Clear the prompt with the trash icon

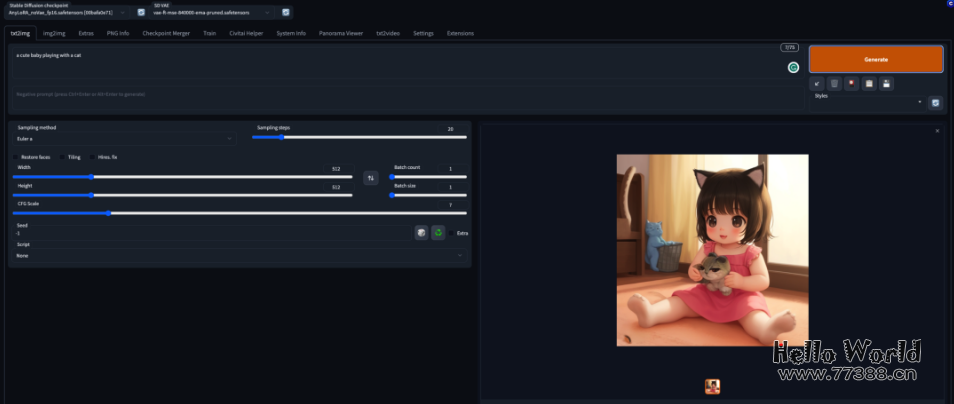click(834, 83)
